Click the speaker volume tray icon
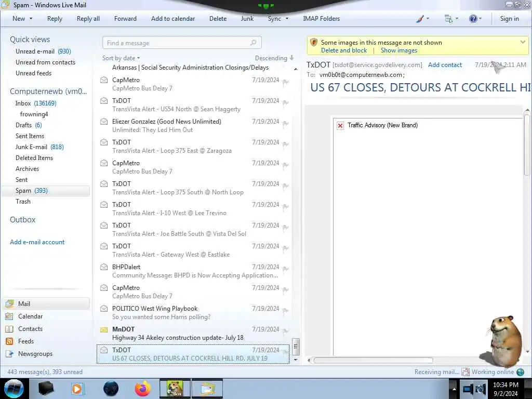Viewport: 532px width, 399px height. [x=481, y=389]
